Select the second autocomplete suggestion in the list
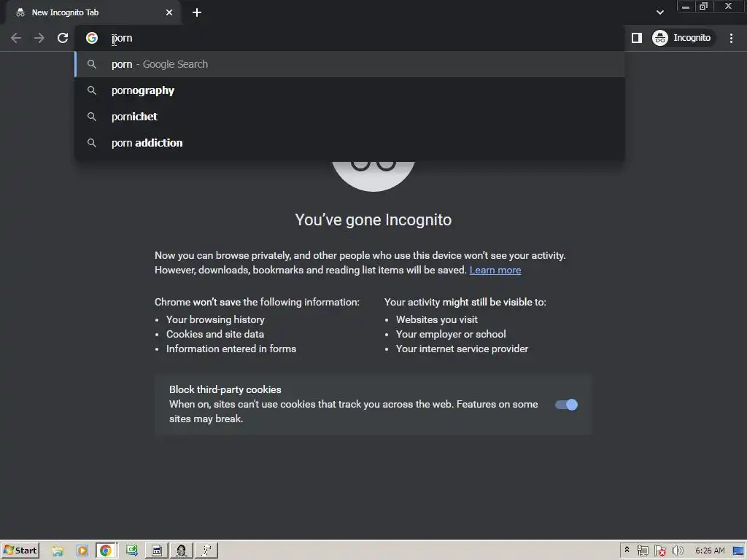 click(350, 90)
